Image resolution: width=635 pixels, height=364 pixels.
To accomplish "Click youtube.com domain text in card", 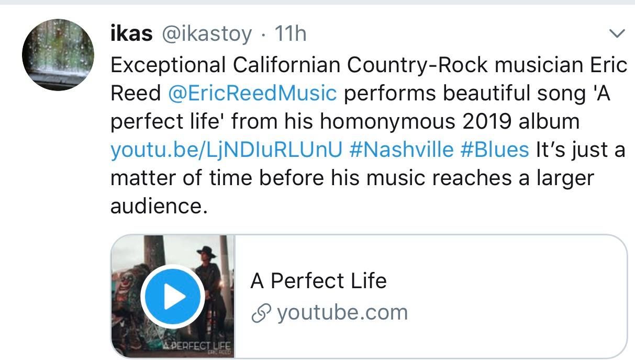I will (x=342, y=313).
